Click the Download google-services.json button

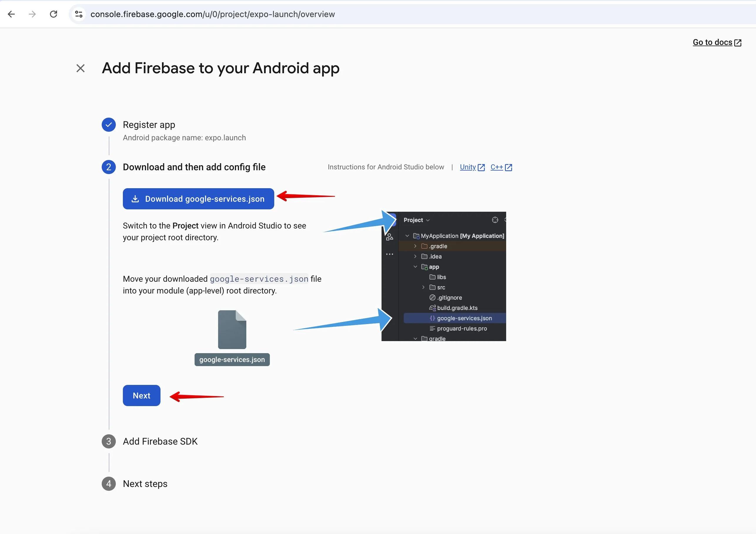coord(198,199)
